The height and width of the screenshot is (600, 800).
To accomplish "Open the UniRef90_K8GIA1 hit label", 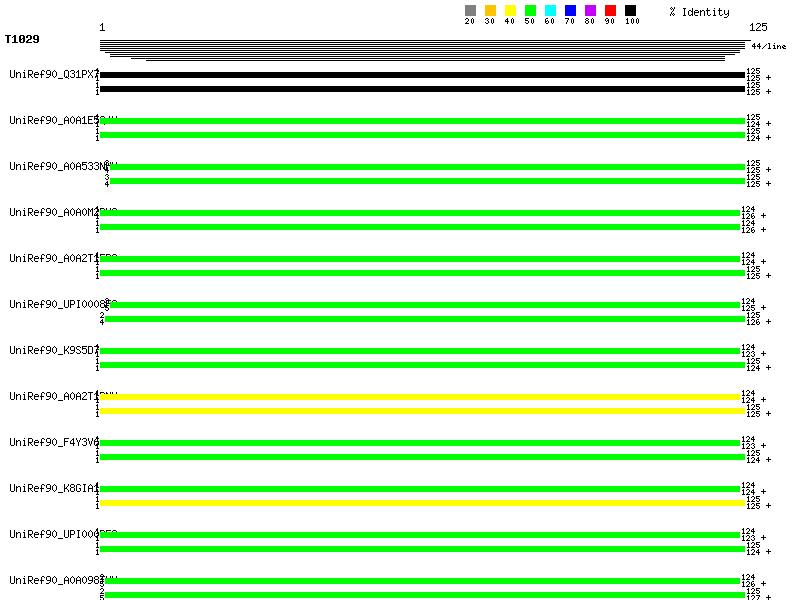I will pos(53,488).
